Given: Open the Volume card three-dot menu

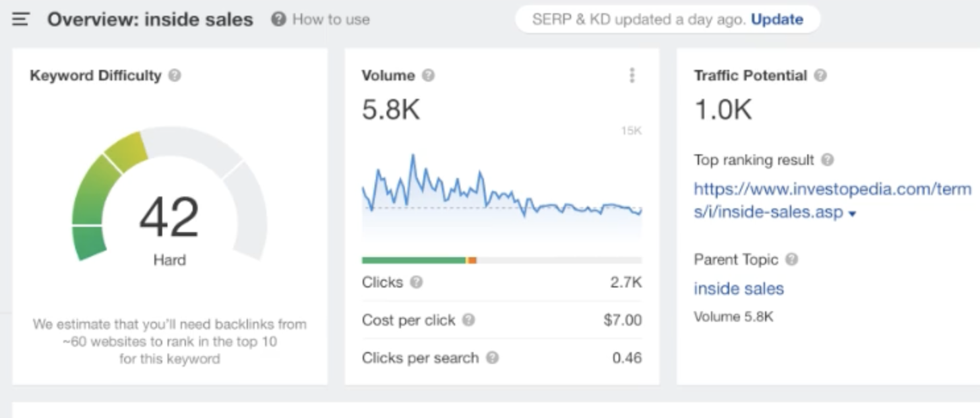Looking at the screenshot, I should 632,76.
